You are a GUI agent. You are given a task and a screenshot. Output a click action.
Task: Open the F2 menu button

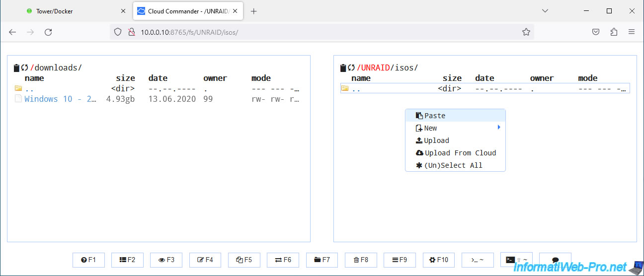tap(127, 260)
